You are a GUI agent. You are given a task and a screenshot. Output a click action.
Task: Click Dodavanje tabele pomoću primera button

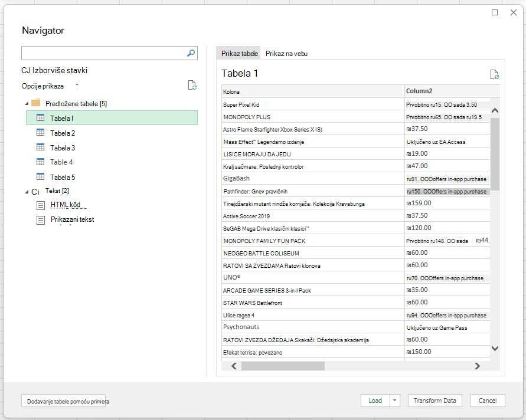pyautogui.click(x=63, y=401)
